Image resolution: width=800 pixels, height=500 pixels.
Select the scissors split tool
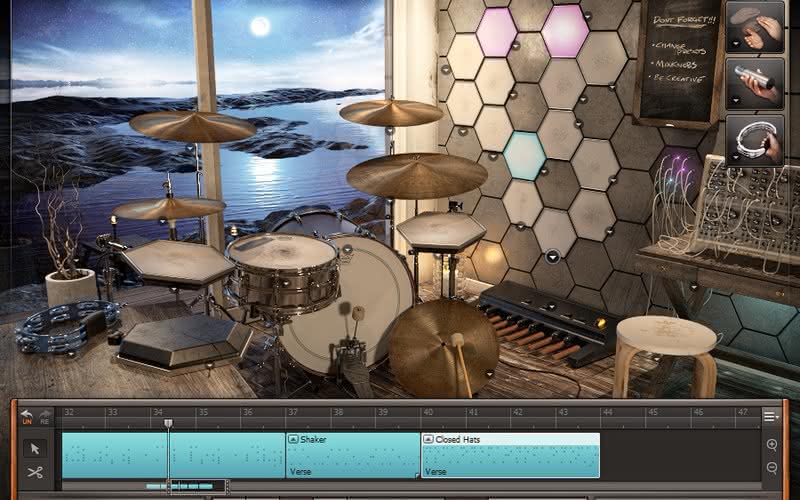pos(35,472)
